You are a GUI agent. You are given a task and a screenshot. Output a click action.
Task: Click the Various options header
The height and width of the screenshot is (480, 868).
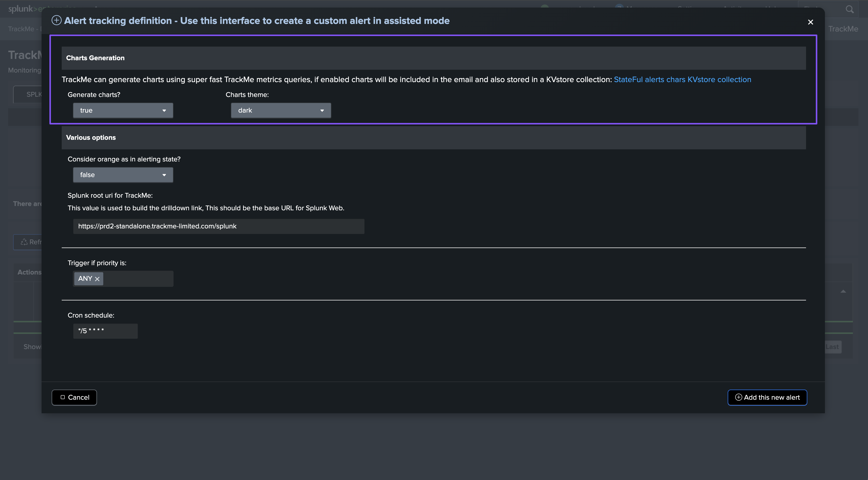click(434, 138)
